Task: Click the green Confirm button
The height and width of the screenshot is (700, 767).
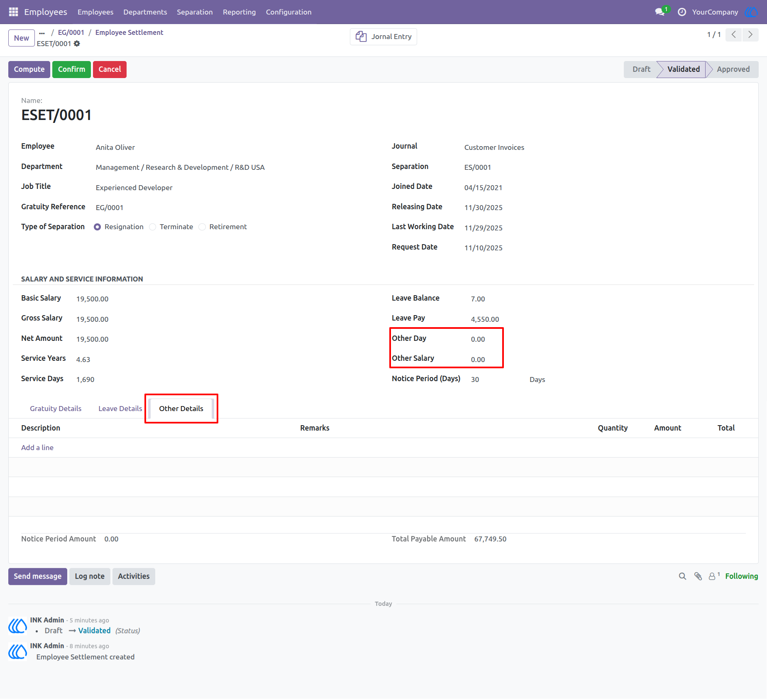Action: [71, 69]
